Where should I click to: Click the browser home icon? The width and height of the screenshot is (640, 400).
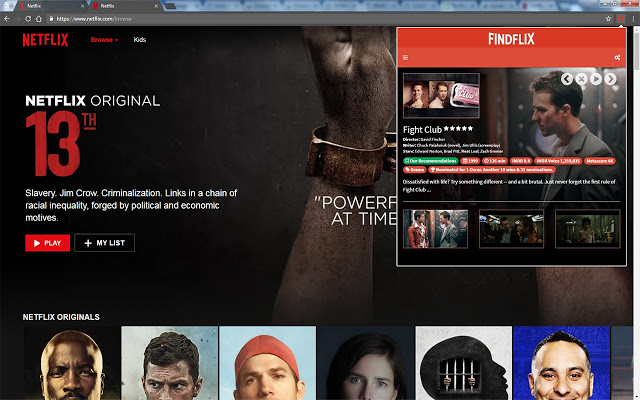point(39,19)
